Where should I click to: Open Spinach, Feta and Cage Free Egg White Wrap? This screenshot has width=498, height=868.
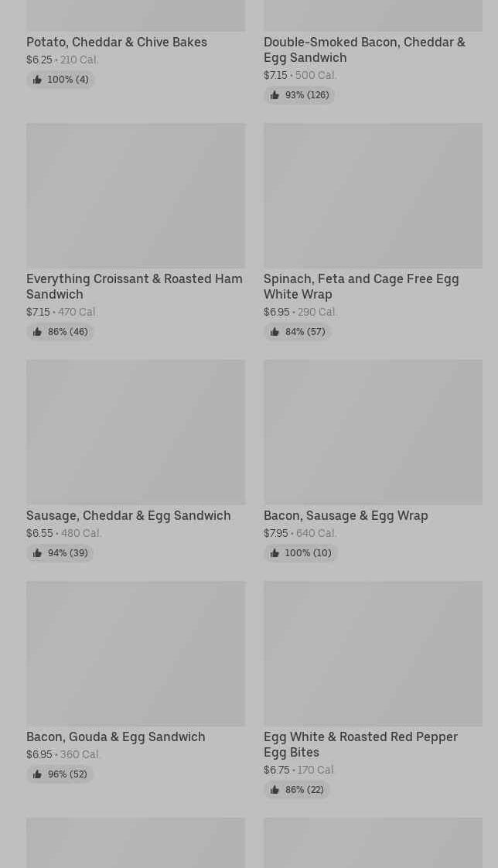click(x=361, y=286)
